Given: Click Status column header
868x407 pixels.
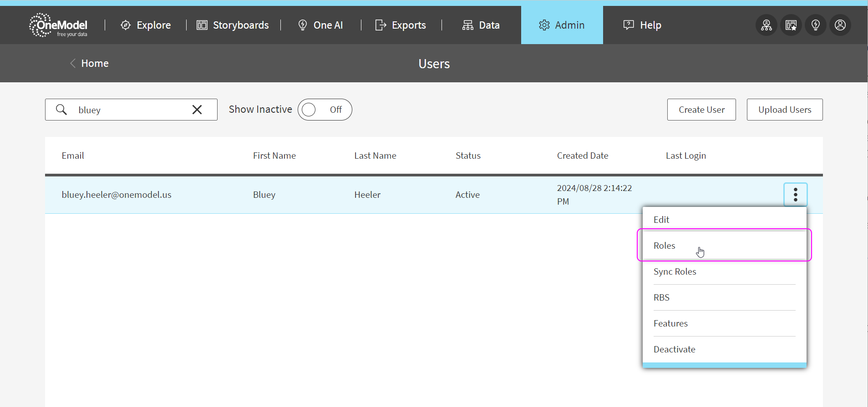Looking at the screenshot, I should coord(468,156).
